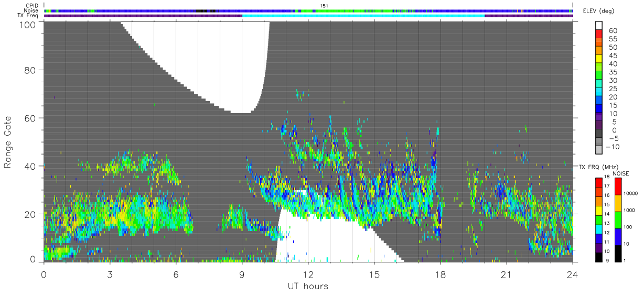Image resolution: width=644 pixels, height=297 pixels.
Task: Pick the blue swatch in NOISE color bar
Action: [618, 236]
